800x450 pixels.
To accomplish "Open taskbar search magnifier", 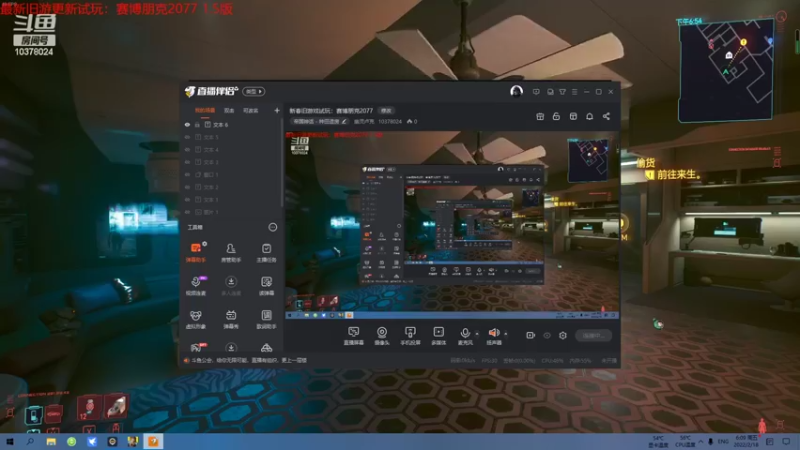I will (30, 441).
